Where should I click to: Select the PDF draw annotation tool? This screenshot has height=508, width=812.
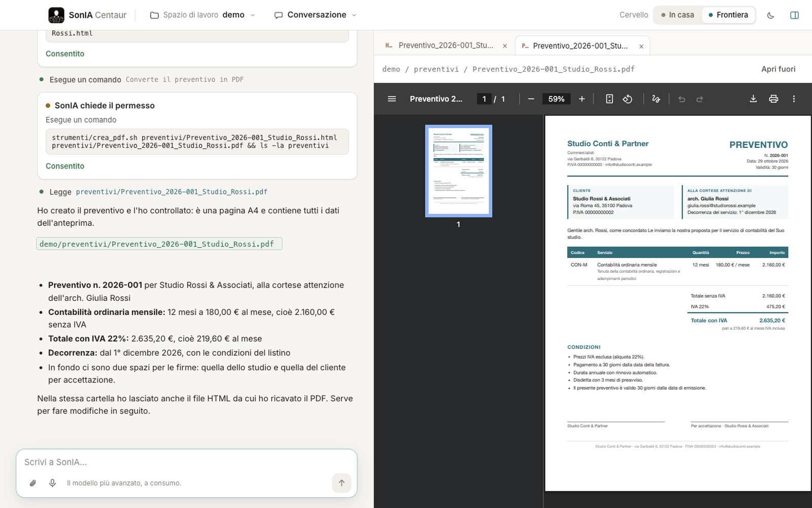656,99
